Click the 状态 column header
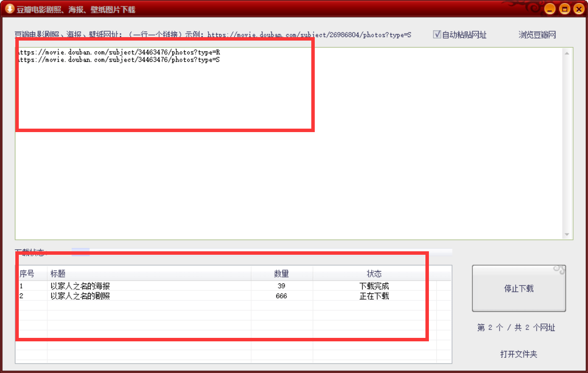Viewport: 588px width, 373px height. point(374,274)
